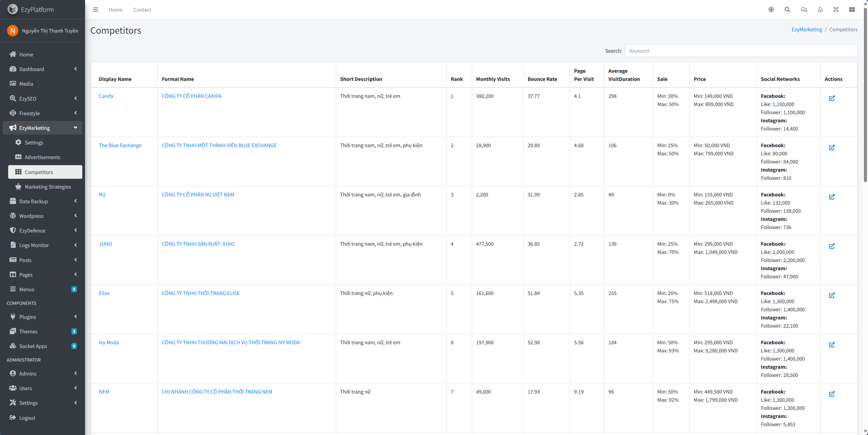Open the Ivy Moda display name link
Viewport: 868px width, 435px height.
point(109,342)
